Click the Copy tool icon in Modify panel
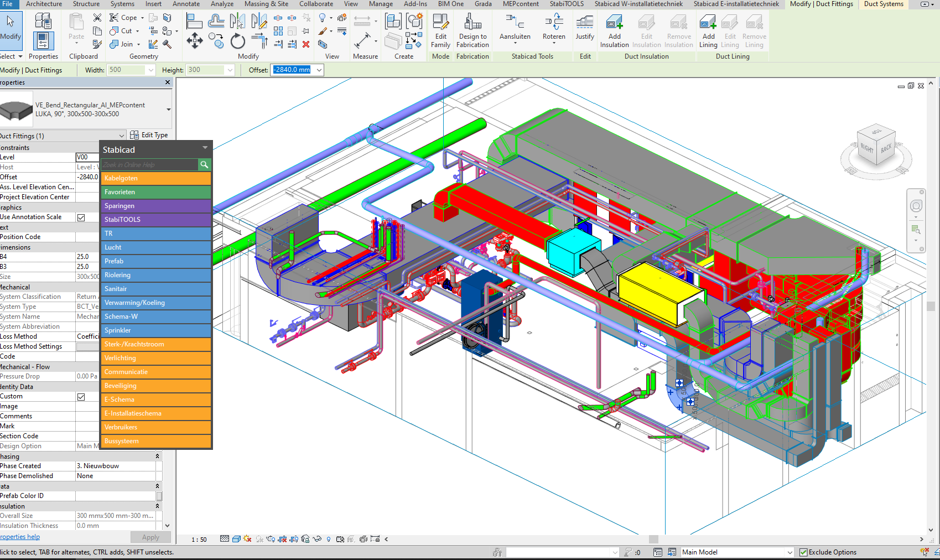 coord(216,40)
